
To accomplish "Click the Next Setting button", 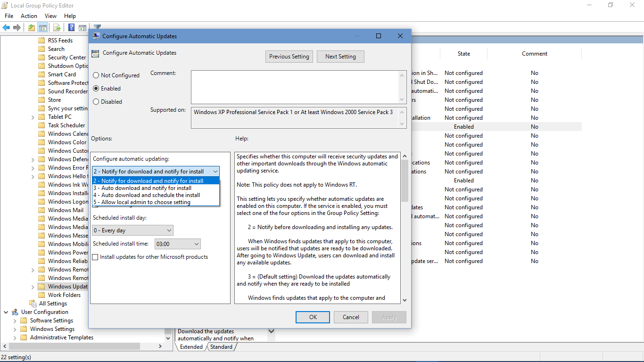I will (x=340, y=57).
